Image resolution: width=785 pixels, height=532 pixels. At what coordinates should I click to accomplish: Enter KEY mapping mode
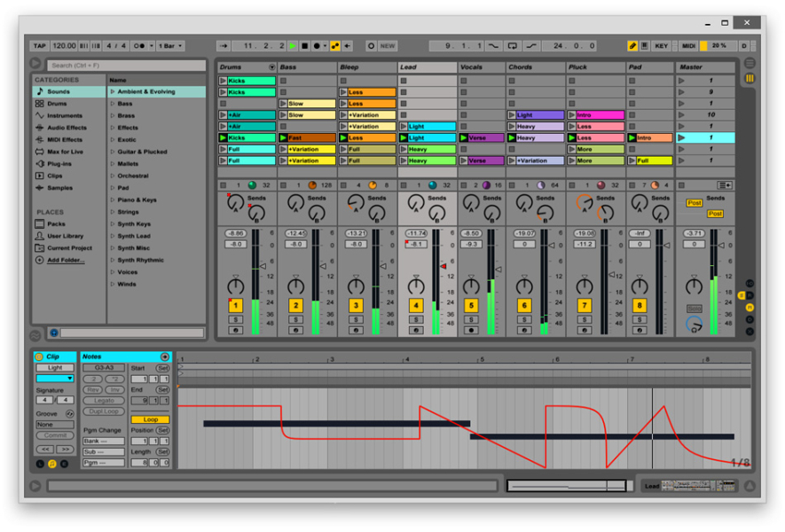tap(662, 45)
